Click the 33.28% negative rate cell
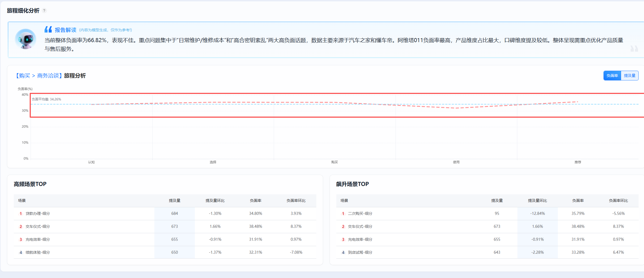The width and height of the screenshot is (644, 278). click(578, 252)
